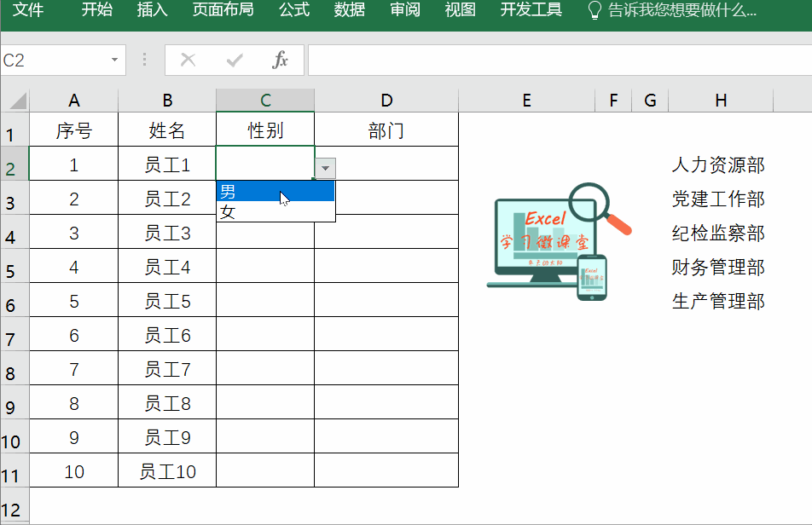
Task: Select the row 5 header
Action: (x=14, y=270)
